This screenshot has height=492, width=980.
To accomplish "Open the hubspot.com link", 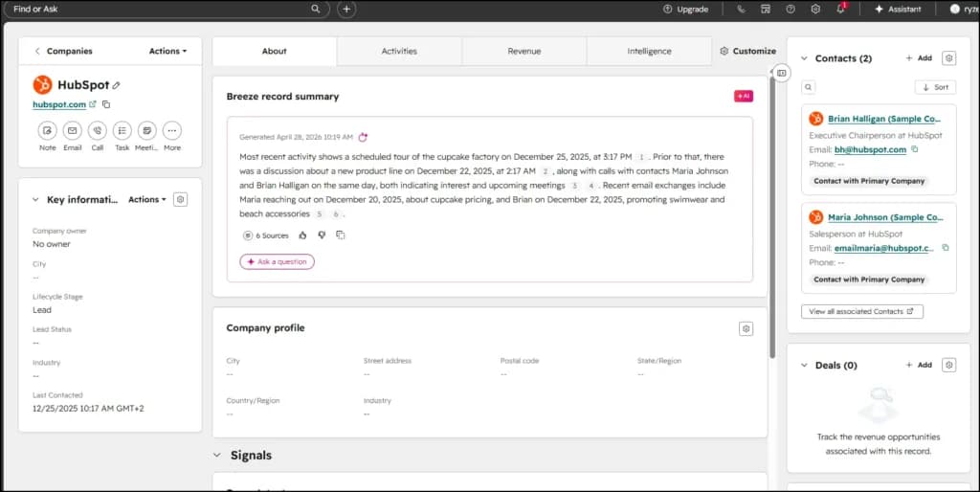I will 59,104.
